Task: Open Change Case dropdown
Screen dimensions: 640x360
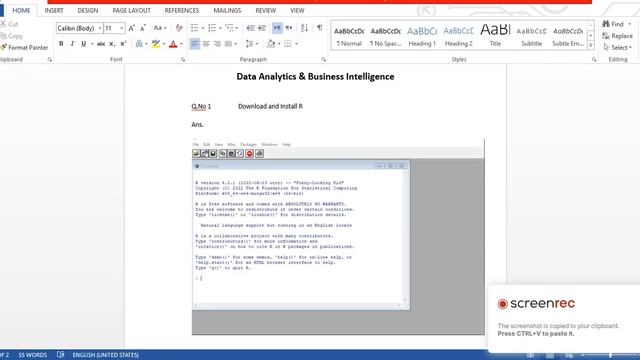Action: [x=160, y=28]
